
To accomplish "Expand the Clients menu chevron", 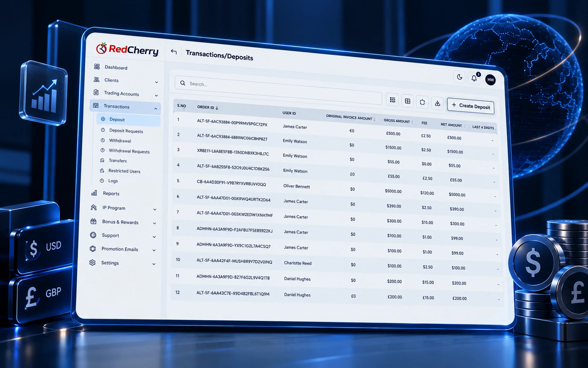I will [x=156, y=82].
